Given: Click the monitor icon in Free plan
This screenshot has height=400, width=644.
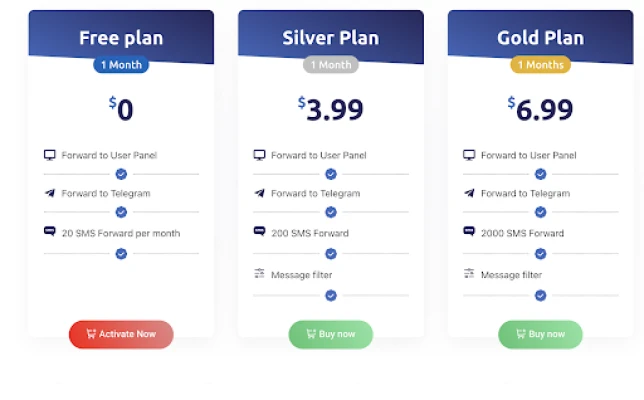Looking at the screenshot, I should [x=49, y=155].
